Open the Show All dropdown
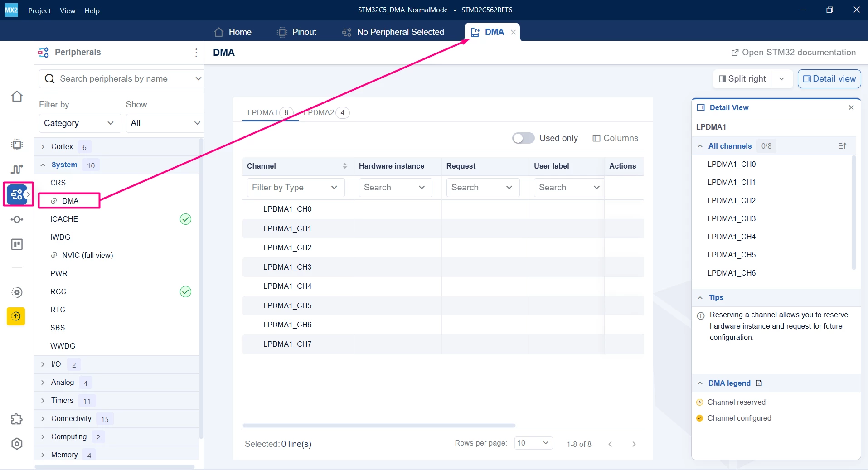Image resolution: width=868 pixels, height=470 pixels. click(x=165, y=123)
